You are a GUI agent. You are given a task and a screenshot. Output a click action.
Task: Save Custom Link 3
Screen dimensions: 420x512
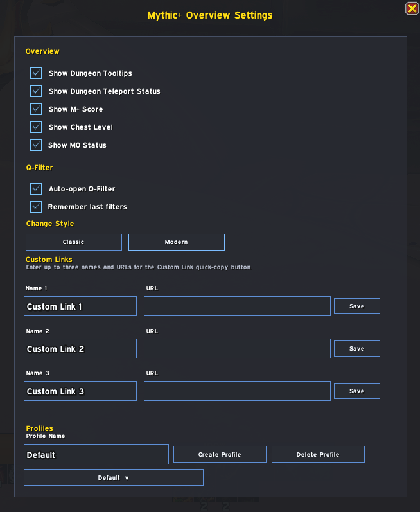[x=357, y=391]
